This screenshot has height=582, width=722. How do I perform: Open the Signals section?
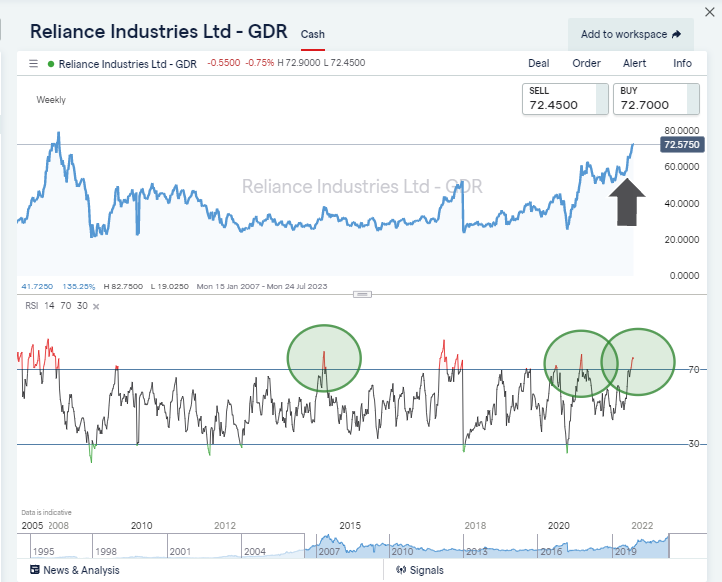coord(420,570)
